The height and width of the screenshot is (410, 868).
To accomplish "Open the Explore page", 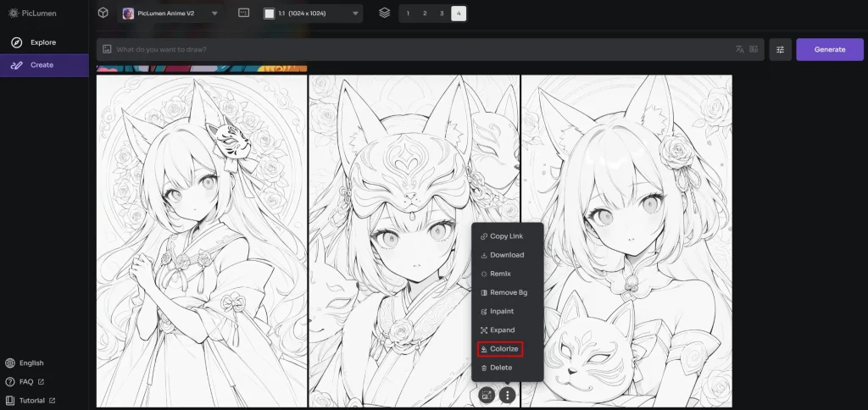I will tap(44, 42).
